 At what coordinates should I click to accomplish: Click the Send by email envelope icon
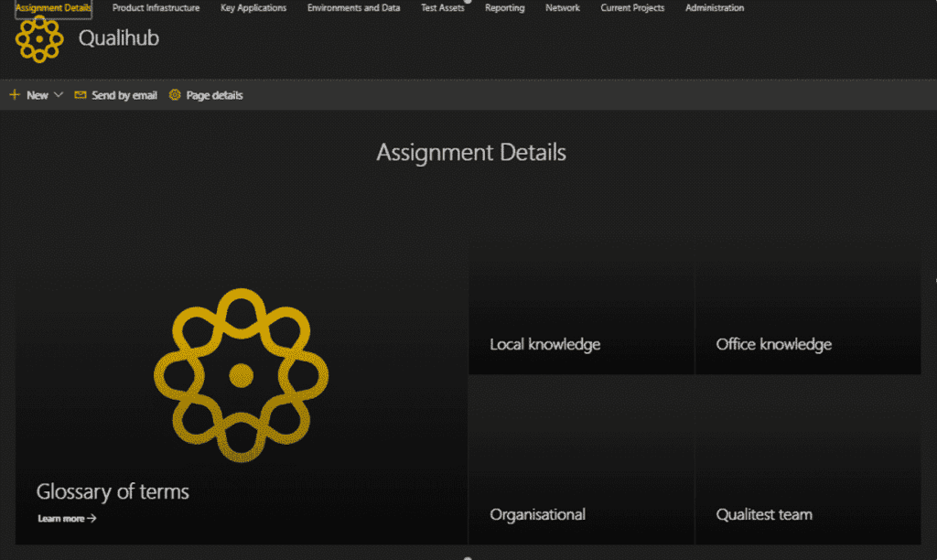click(x=81, y=94)
